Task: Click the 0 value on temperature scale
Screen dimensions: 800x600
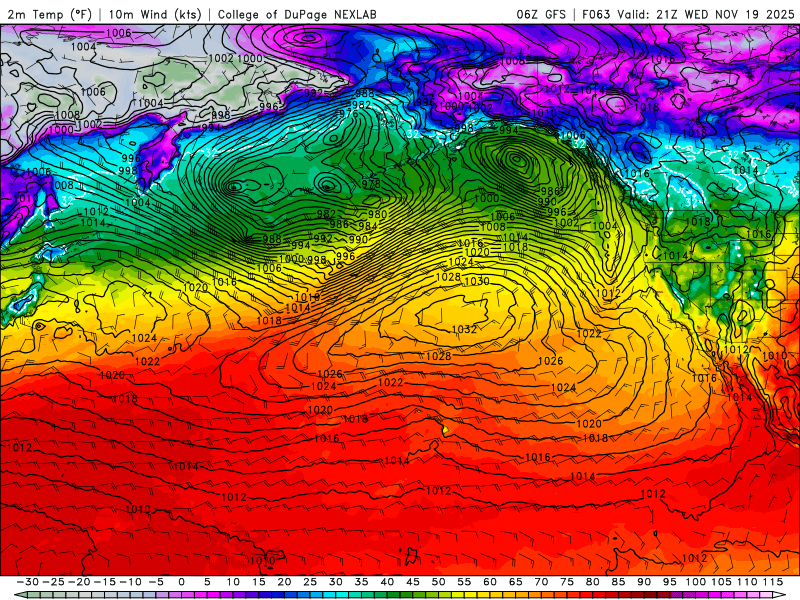Action: click(182, 582)
